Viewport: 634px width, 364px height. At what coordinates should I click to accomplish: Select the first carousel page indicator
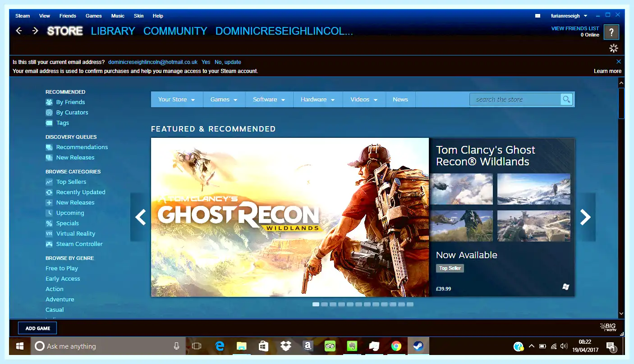[316, 305]
